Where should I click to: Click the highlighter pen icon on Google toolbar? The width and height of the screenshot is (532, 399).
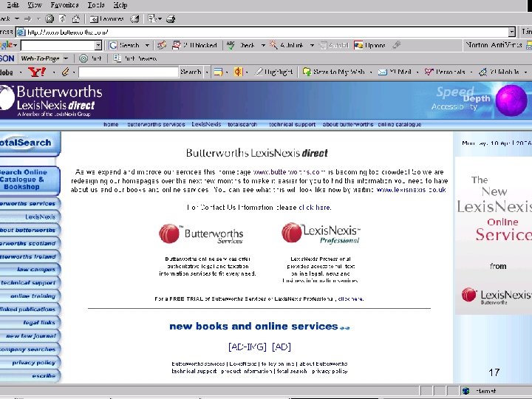click(x=396, y=45)
